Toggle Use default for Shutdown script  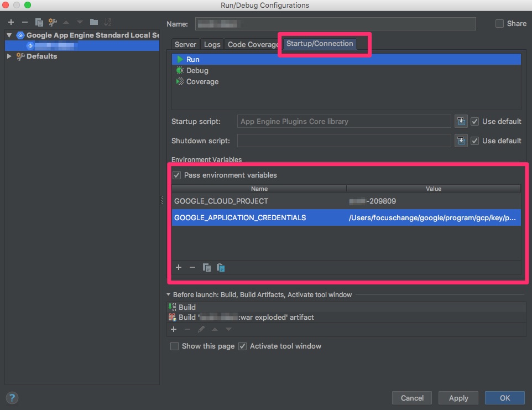474,141
